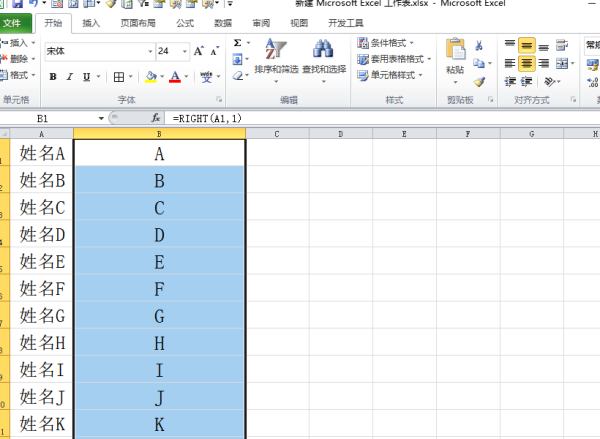Viewport: 600px width, 439px height.
Task: Apply the red font color A
Action: [x=175, y=77]
